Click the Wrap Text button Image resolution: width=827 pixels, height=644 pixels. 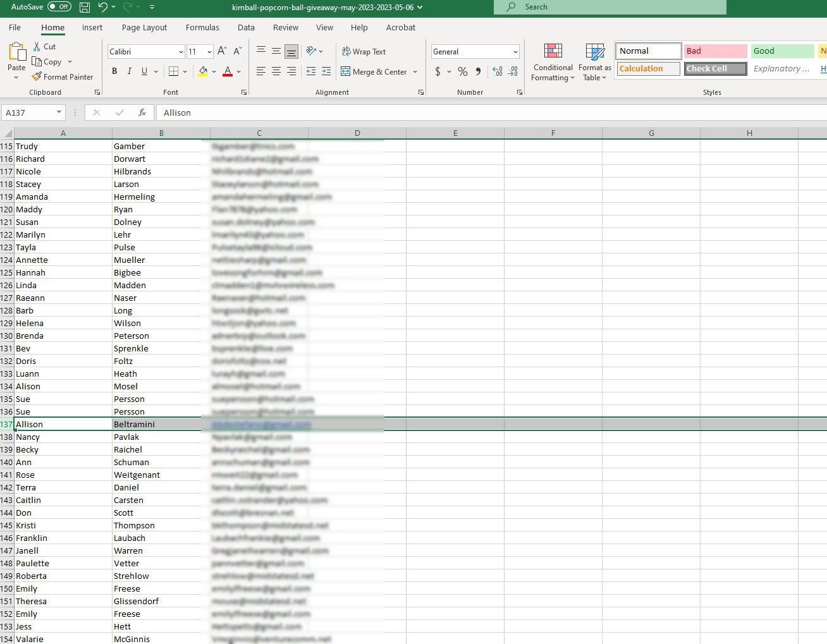coord(364,52)
